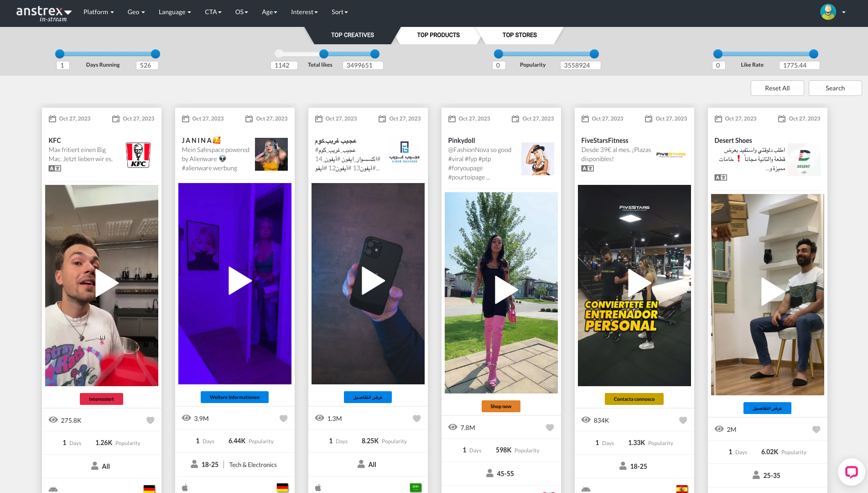The image size is (868, 493).
Task: Click the Spain flag on FiveStarsFitness card
Action: pos(682,489)
